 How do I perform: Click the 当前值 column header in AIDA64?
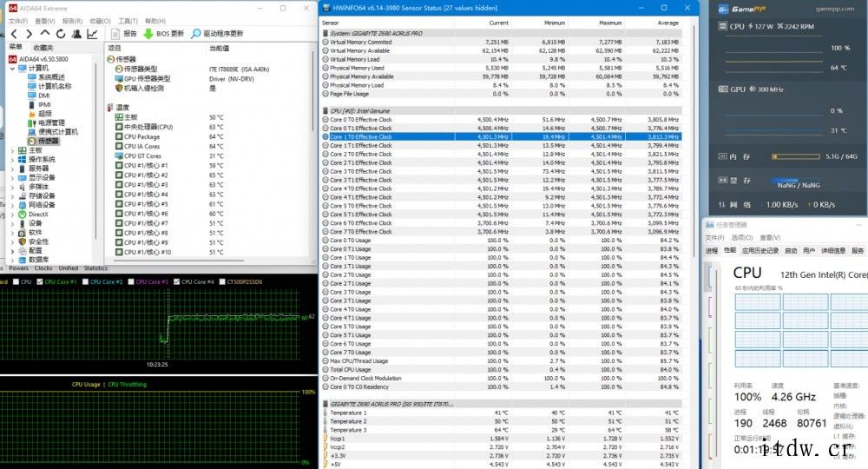(x=220, y=48)
